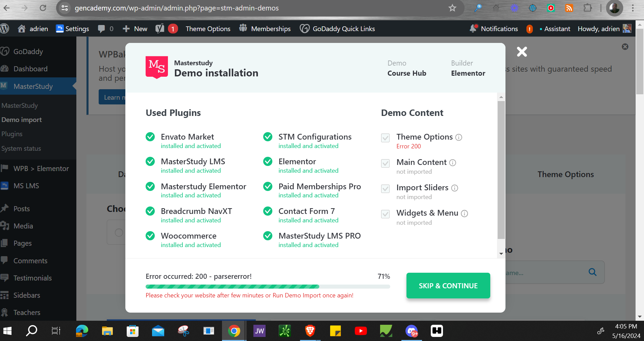
Task: Open Chrome three-dot menu
Action: click(x=633, y=8)
